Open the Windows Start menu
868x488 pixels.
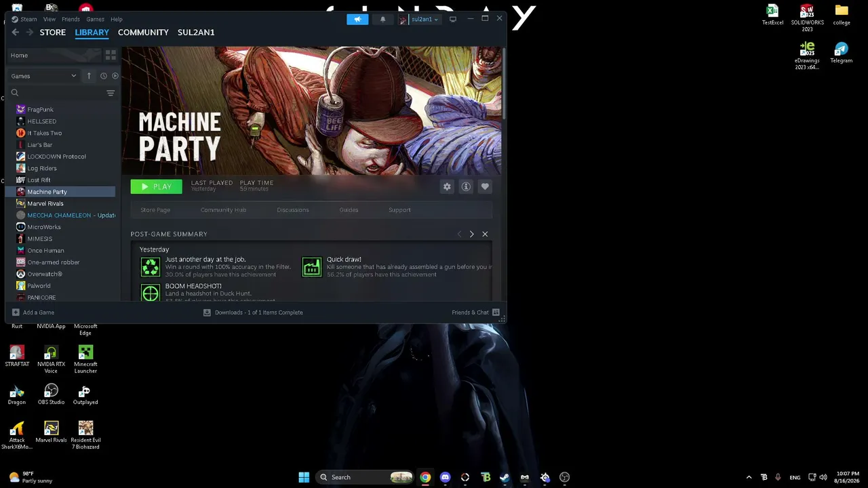click(304, 477)
